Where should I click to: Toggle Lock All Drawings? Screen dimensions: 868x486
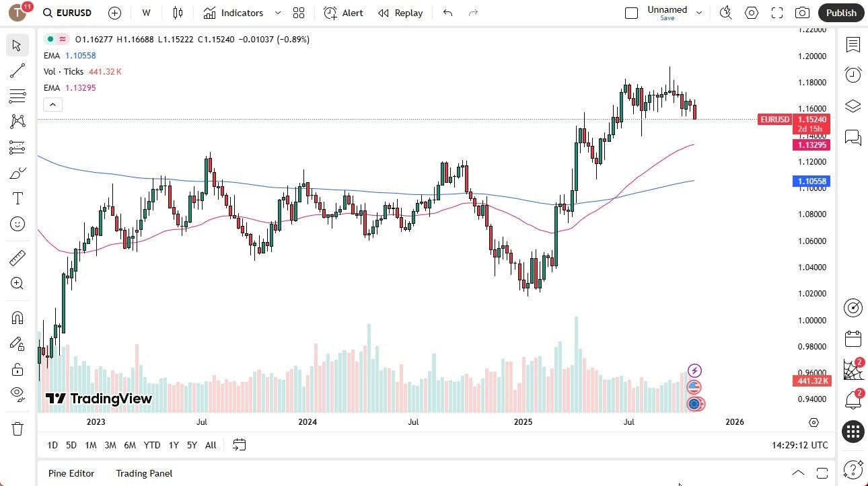click(17, 369)
